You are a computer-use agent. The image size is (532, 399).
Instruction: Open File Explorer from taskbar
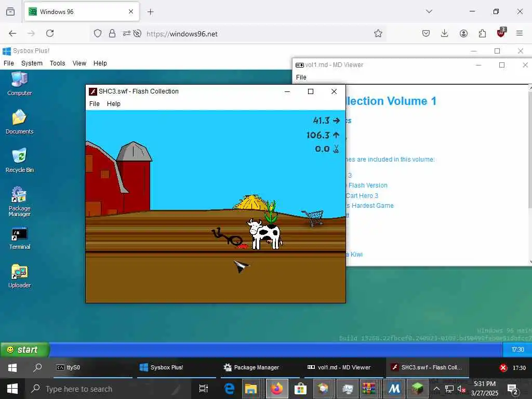pos(251,389)
